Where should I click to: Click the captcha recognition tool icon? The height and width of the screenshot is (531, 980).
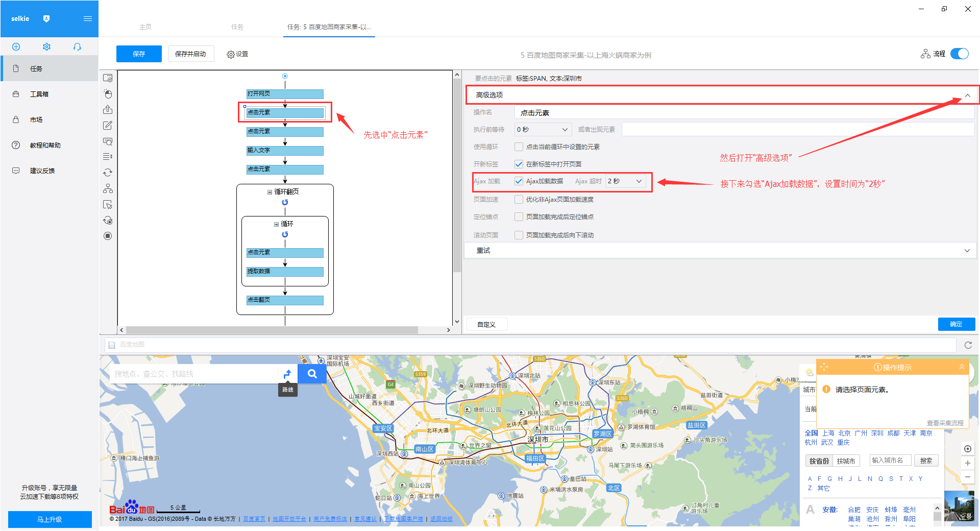pyautogui.click(x=108, y=141)
